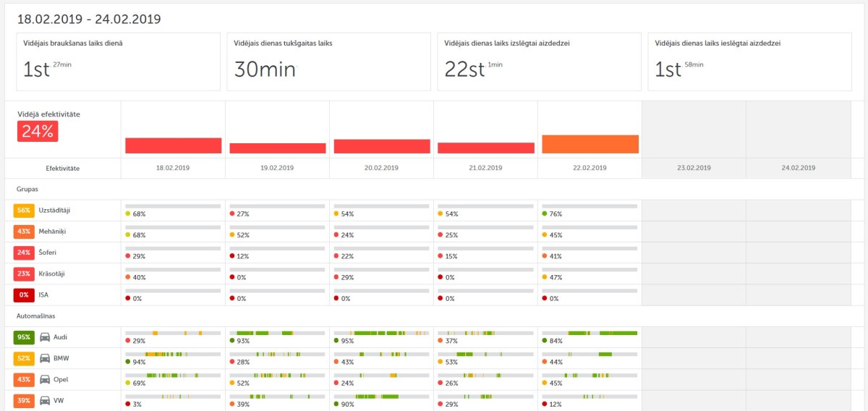
Task: Click the average driving time card
Action: pos(117,62)
